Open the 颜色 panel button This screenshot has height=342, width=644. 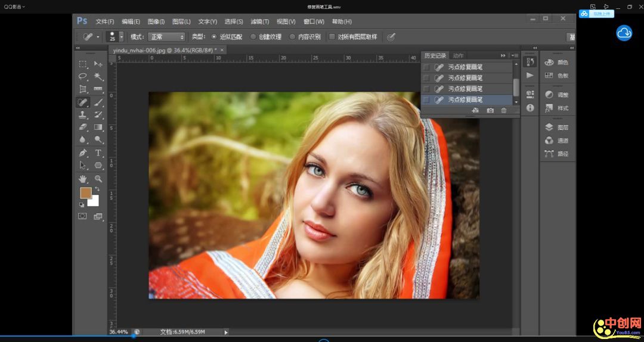click(x=556, y=62)
